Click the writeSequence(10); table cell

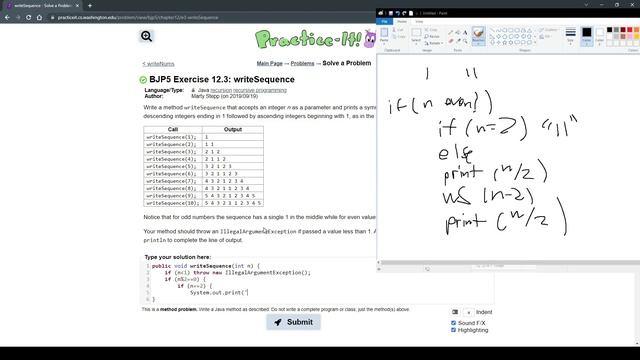tap(173, 203)
